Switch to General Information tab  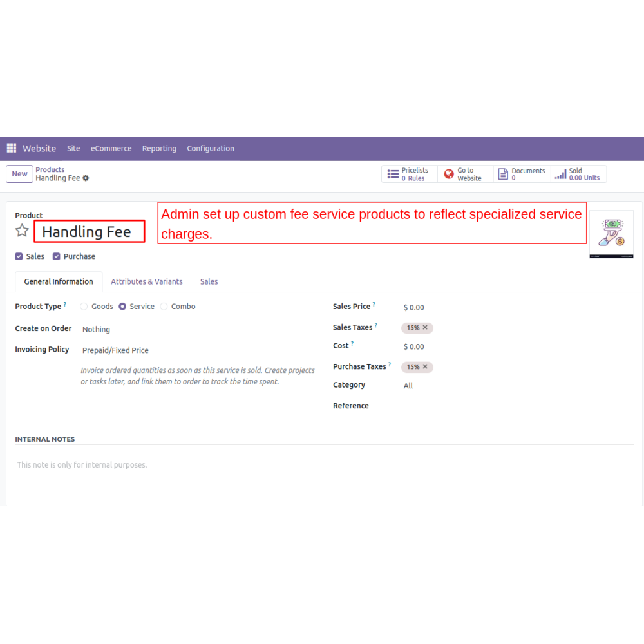(59, 282)
